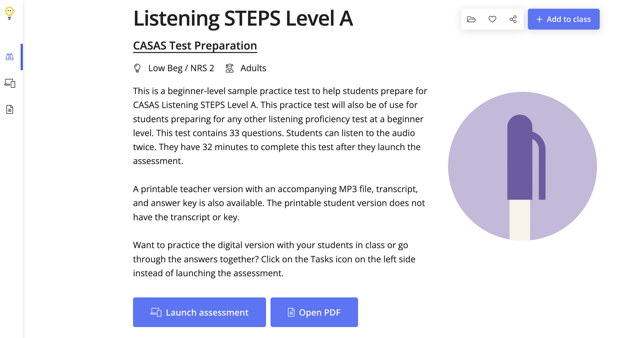Viewport: 644px width, 338px height.
Task: Click the Listening STEPS Level A heading
Action: (243, 18)
